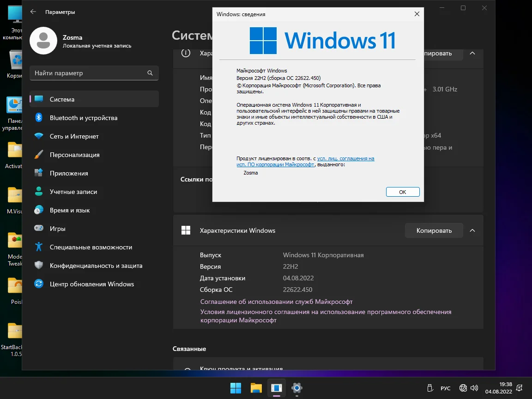The height and width of the screenshot is (399, 532).
Task: Open Приложения settings section
Action: point(68,173)
